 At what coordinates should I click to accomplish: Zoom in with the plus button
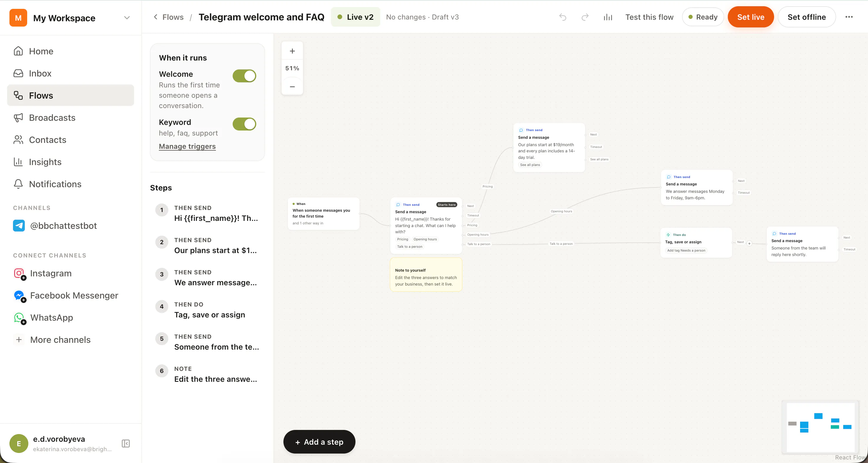click(x=292, y=51)
